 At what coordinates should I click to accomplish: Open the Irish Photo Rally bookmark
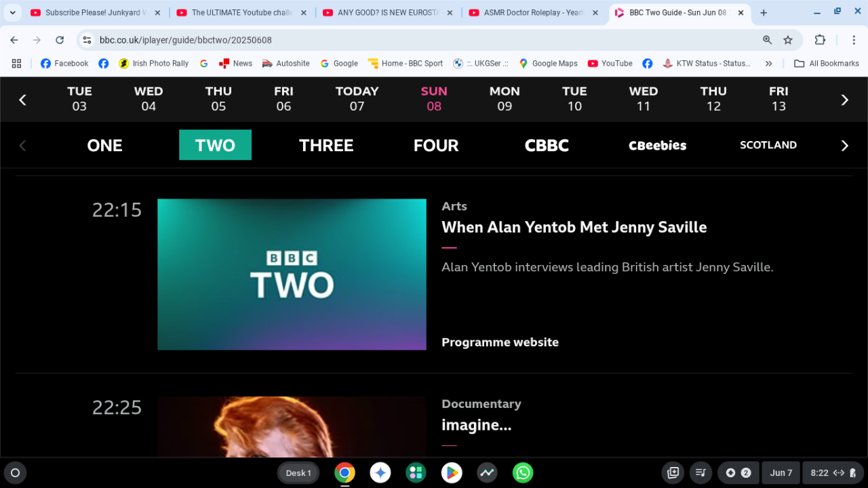153,63
